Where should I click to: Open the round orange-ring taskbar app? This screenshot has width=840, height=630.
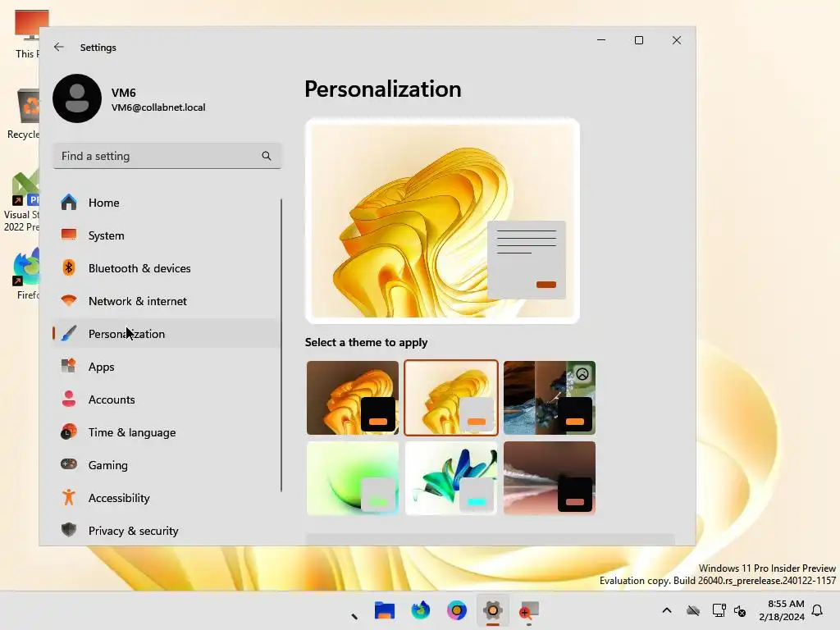click(456, 610)
